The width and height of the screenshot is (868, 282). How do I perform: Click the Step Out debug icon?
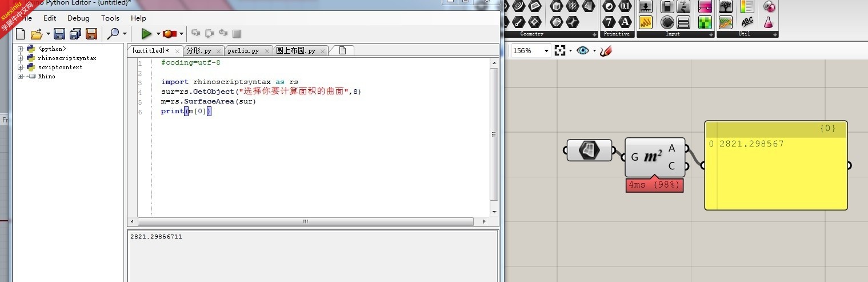[223, 34]
